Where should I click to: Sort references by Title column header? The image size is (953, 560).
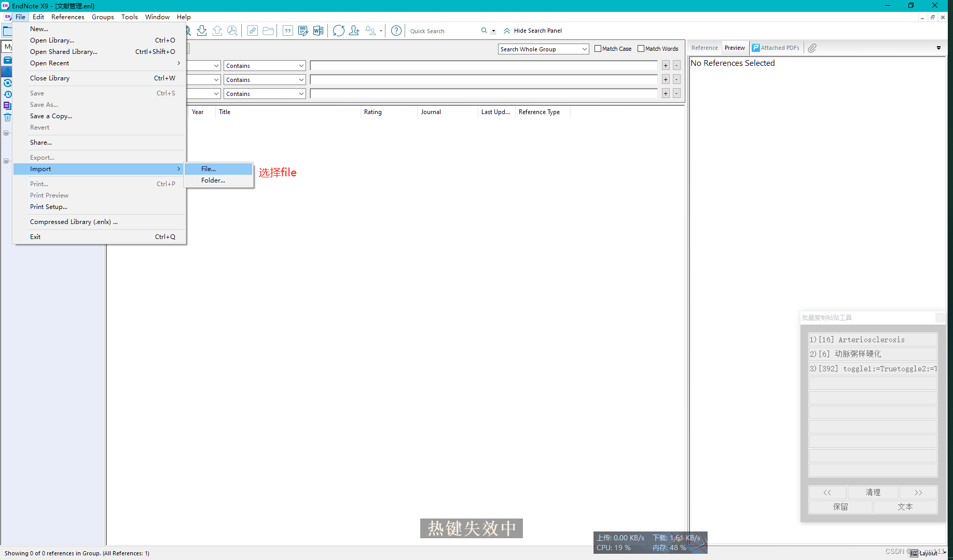click(288, 112)
